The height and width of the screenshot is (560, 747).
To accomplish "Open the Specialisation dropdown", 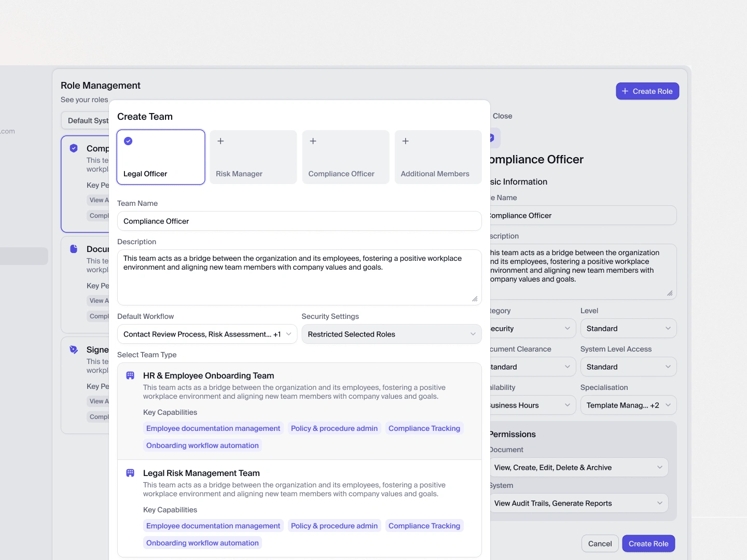I will point(628,405).
